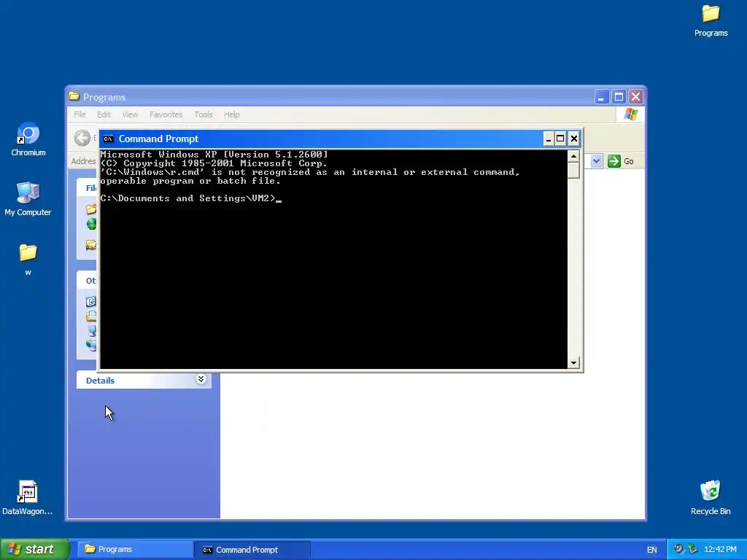Image resolution: width=747 pixels, height=560 pixels.
Task: Switch to Programs taskbar button
Action: [135, 550]
